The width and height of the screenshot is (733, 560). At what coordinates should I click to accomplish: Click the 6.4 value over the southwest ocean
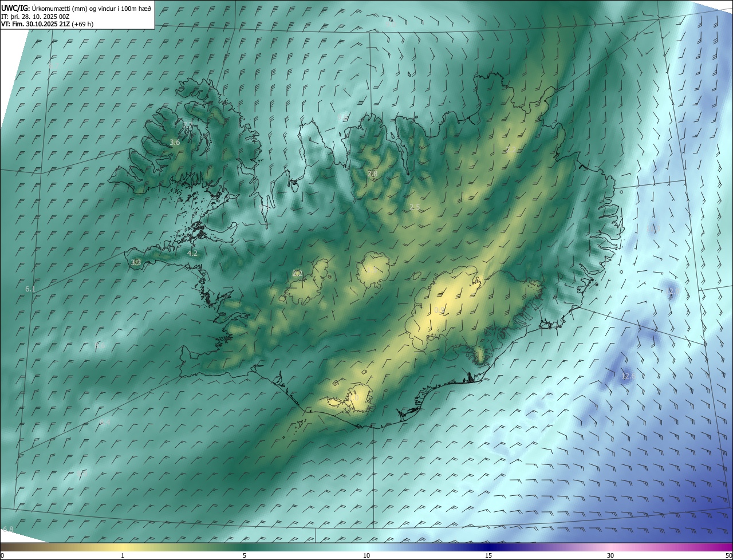coord(105,422)
